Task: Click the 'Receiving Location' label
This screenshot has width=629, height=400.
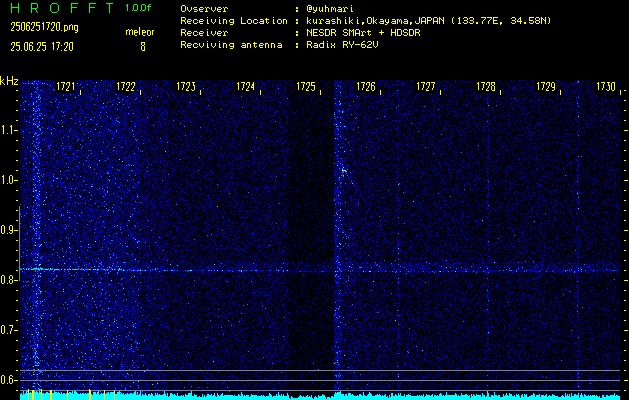Action: 234,21
